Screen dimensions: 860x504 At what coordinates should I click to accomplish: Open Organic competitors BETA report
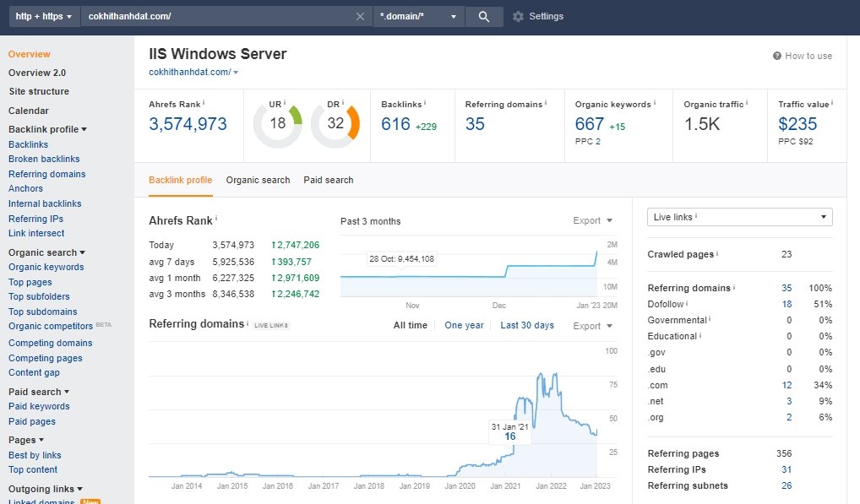[51, 327]
